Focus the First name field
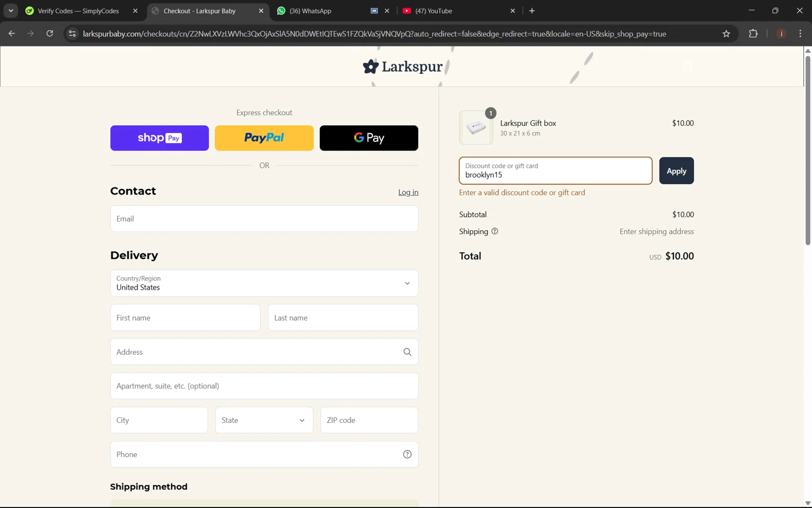 pos(185,318)
